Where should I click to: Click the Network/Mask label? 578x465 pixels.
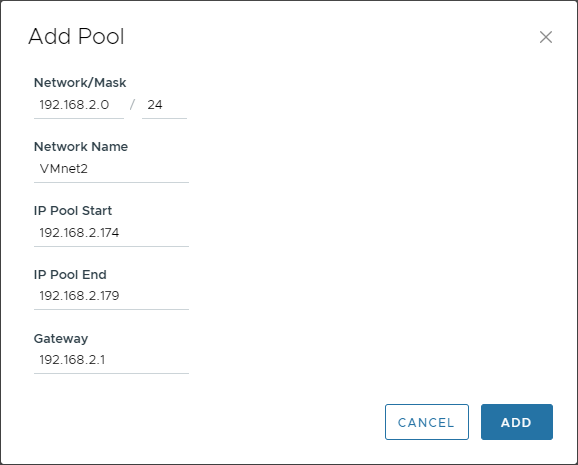tap(80, 83)
